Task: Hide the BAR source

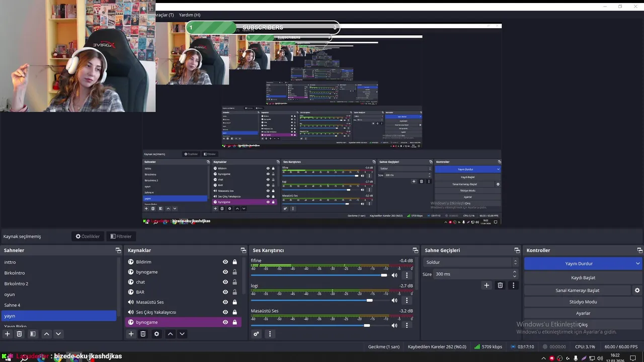Action: coord(225,292)
